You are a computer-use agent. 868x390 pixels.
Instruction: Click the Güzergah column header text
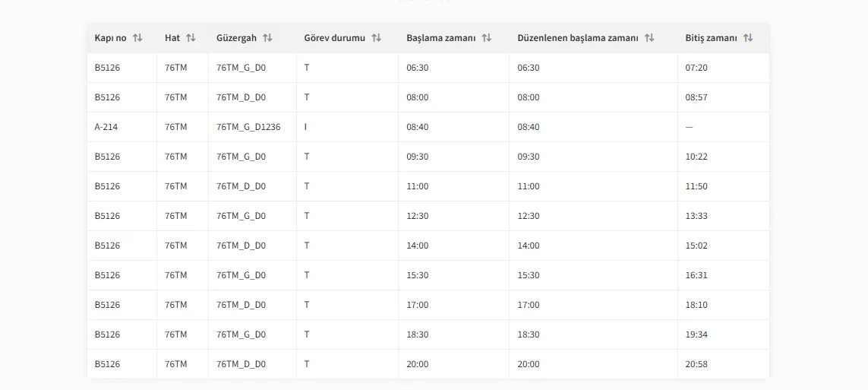point(236,38)
